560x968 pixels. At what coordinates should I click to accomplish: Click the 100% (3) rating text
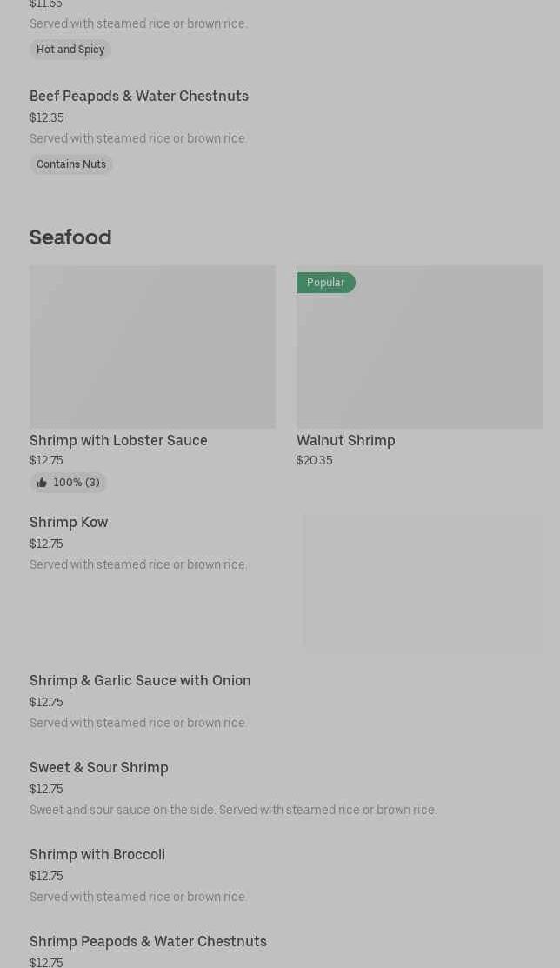coord(77,483)
